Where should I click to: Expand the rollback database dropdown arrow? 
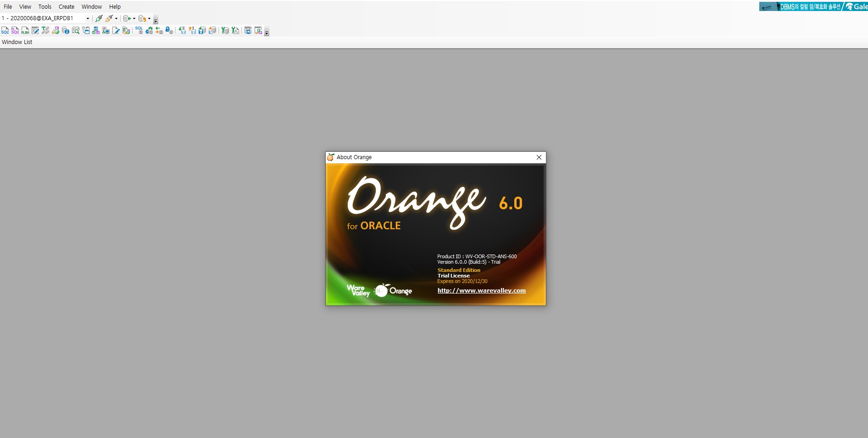tap(149, 19)
